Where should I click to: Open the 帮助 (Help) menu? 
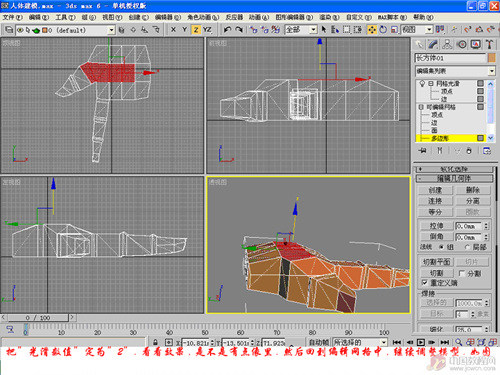click(423, 17)
